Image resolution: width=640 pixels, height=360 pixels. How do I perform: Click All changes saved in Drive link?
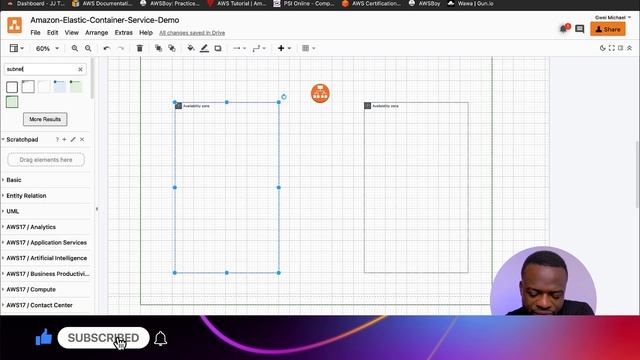(x=192, y=33)
